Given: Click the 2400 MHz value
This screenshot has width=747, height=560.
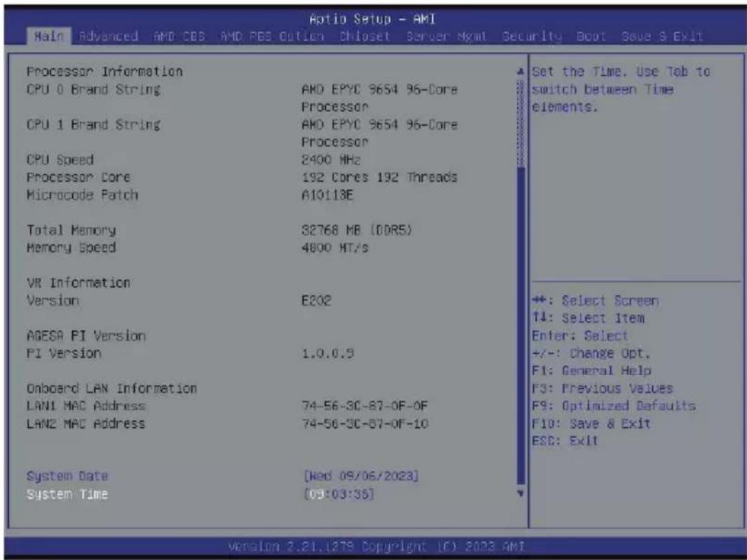Looking at the screenshot, I should (x=331, y=159).
